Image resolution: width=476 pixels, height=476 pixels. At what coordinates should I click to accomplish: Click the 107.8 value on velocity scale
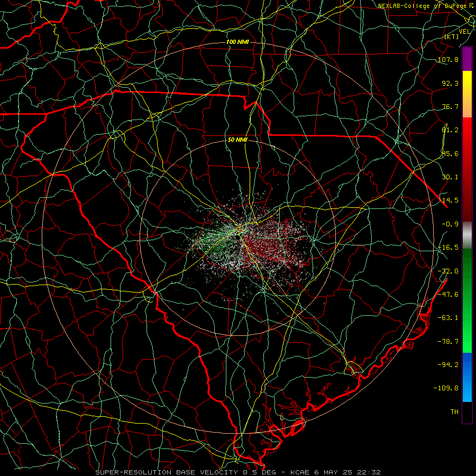[448, 59]
